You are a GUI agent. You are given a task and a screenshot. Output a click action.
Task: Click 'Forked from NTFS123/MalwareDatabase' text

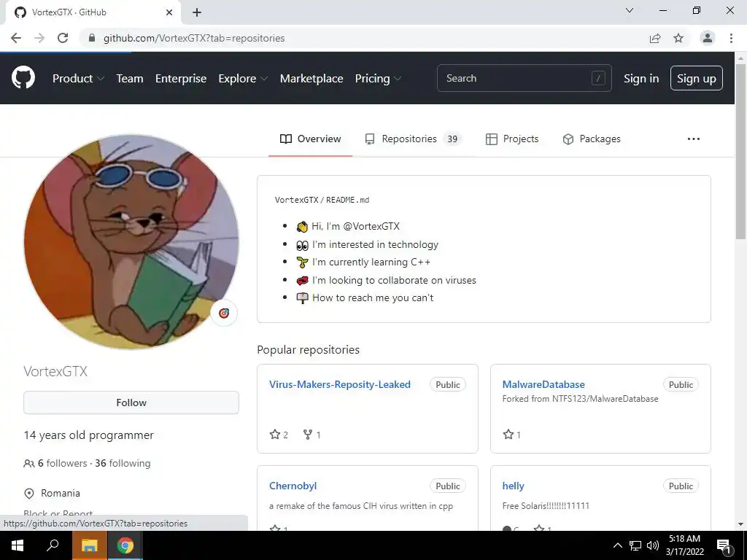[x=580, y=399]
